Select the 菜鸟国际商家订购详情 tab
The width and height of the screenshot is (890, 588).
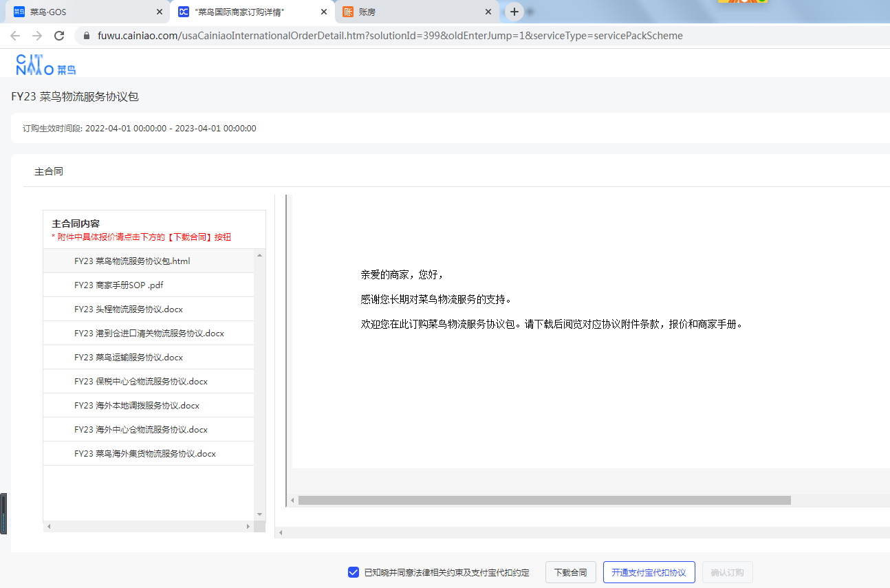(x=252, y=12)
